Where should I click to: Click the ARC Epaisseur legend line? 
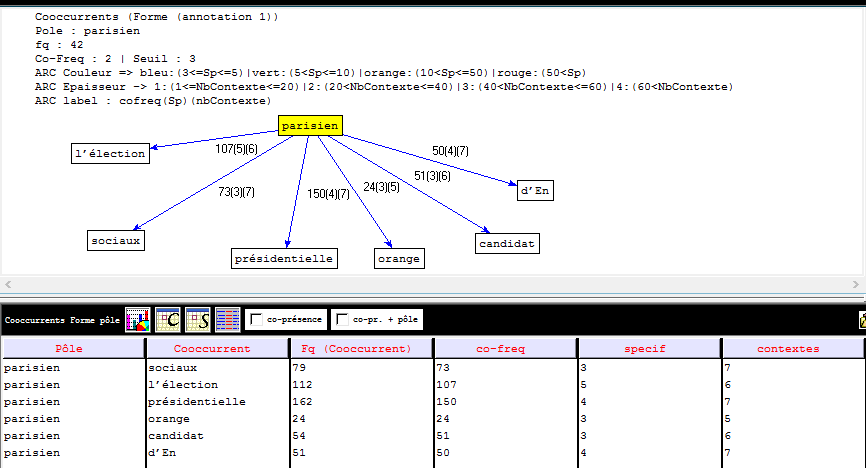click(x=384, y=87)
